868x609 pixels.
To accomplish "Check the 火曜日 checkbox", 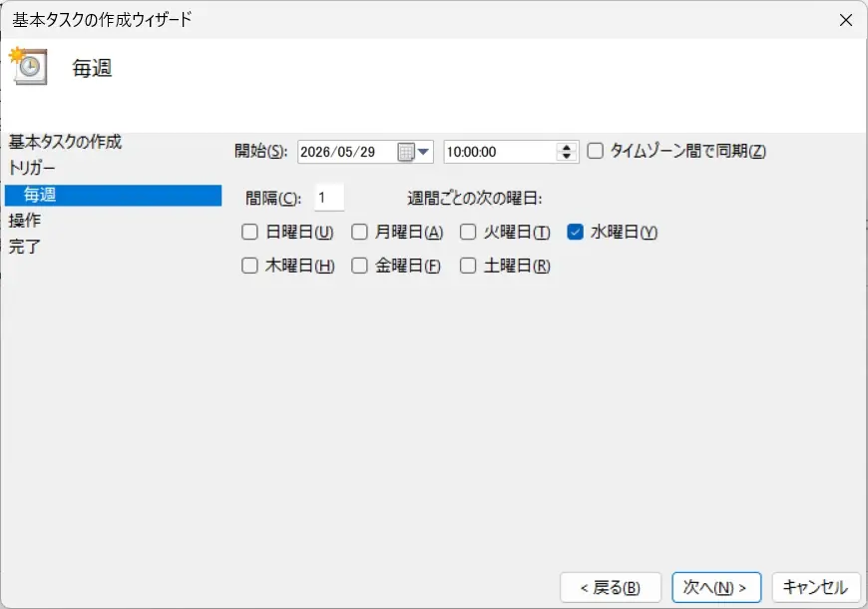I will (468, 232).
